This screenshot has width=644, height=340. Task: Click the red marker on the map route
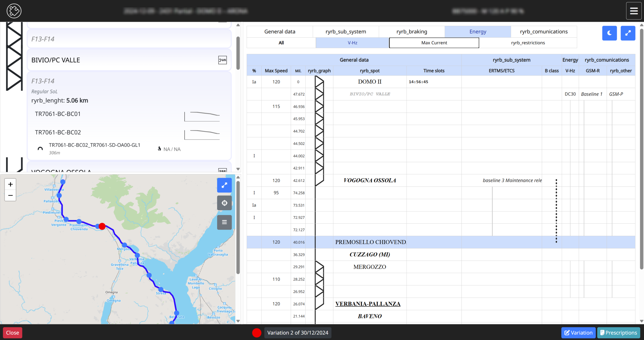(102, 226)
